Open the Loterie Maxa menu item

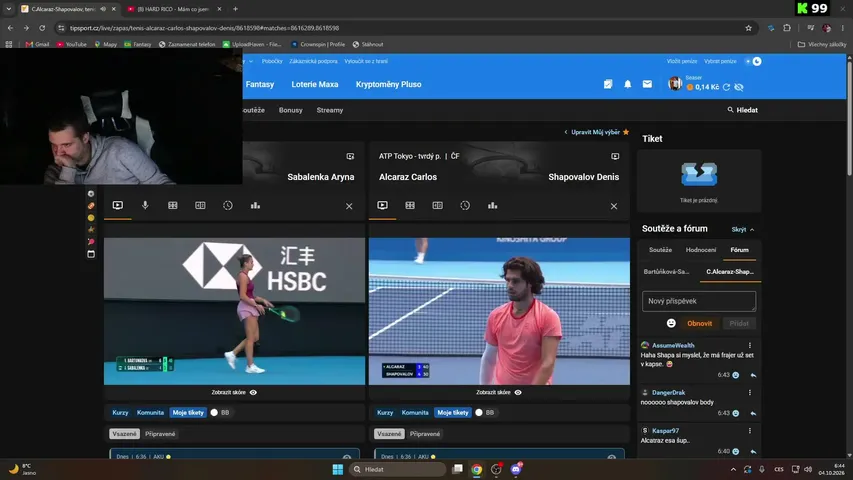pyautogui.click(x=314, y=84)
